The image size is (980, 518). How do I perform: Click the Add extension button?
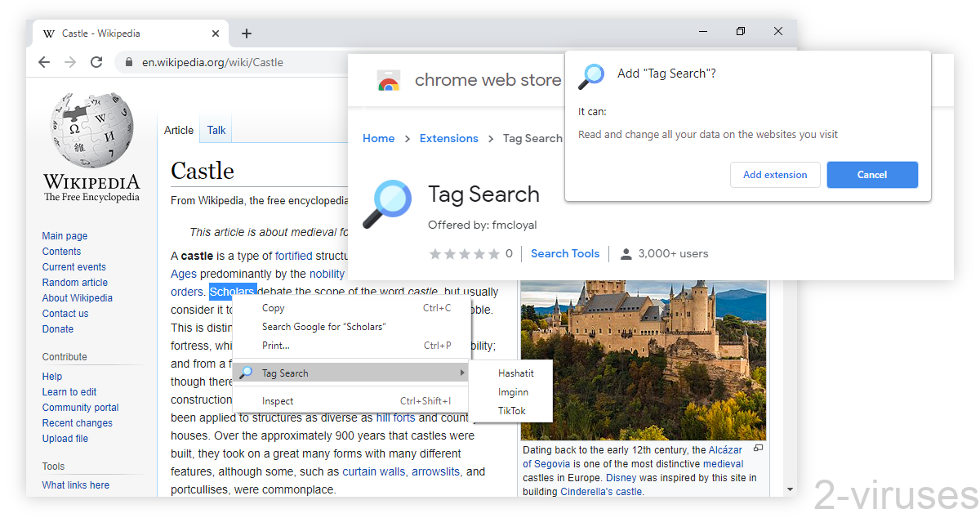774,174
